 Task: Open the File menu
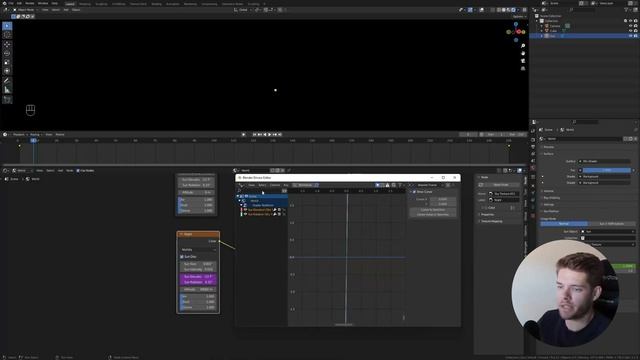click(x=11, y=3)
